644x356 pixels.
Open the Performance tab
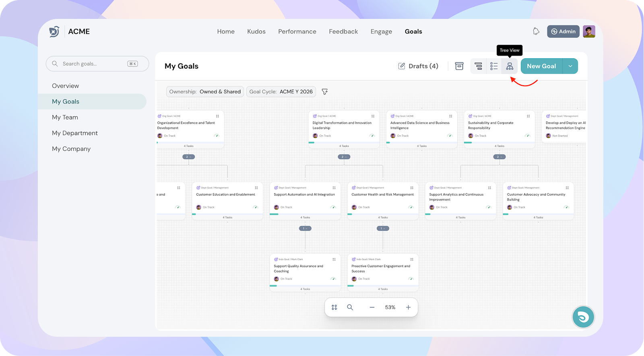click(297, 31)
